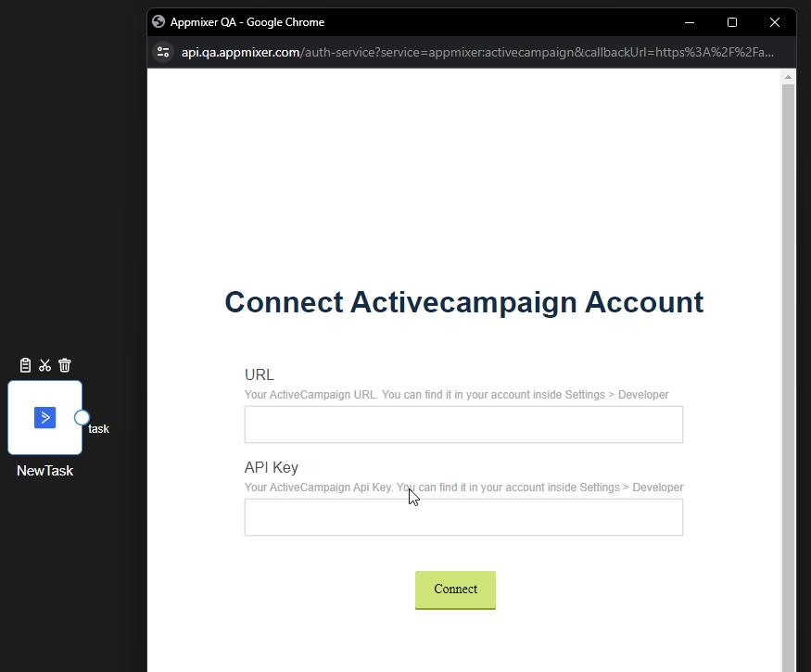Select the blue ActiveCampaign logo inside the NewTask node
Screen dimensions: 811x672
pyautogui.click(x=44, y=417)
